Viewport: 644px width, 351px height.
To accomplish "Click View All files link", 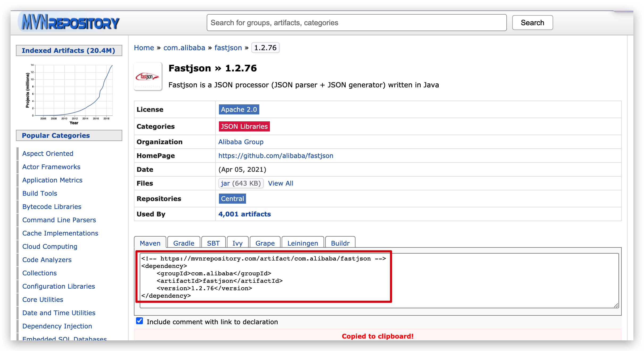I will [x=281, y=183].
